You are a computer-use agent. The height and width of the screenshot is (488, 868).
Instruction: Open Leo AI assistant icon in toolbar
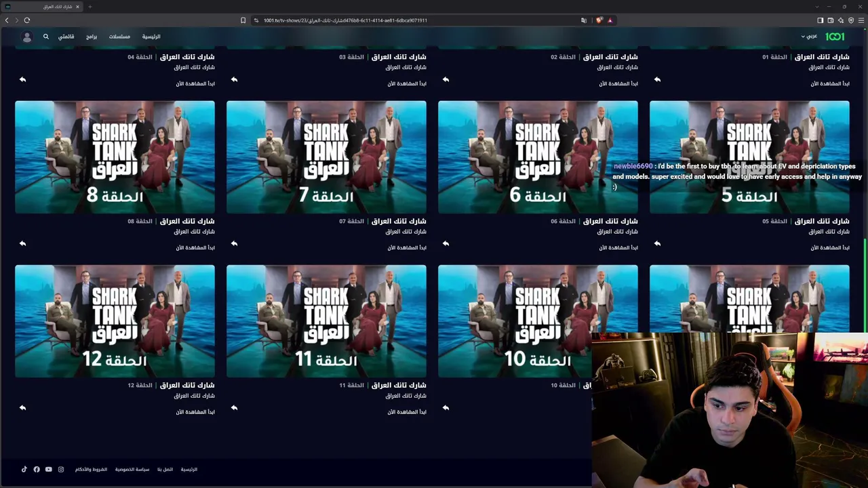point(841,20)
